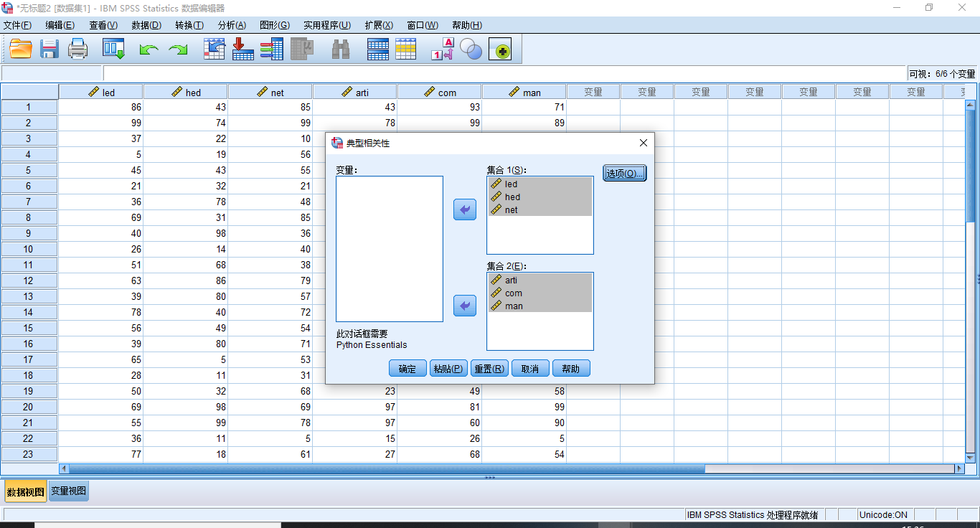Screen dimensions: 980x528
Task: Toggle value labels A-1 icon
Action: tap(442, 49)
